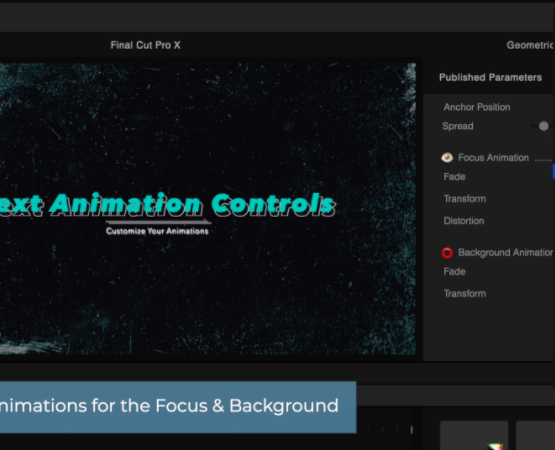Viewport: 555px width, 450px height.
Task: Open the Transform option under Background Animation
Action: click(465, 294)
